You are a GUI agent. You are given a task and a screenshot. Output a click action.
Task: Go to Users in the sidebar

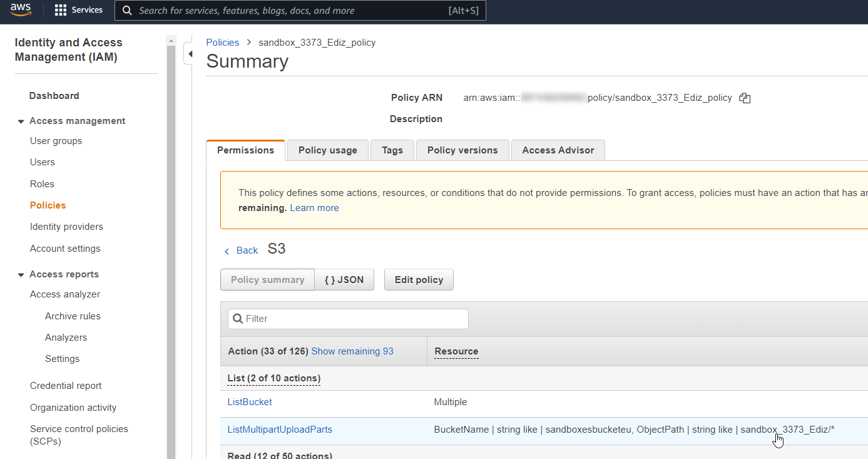tap(43, 162)
